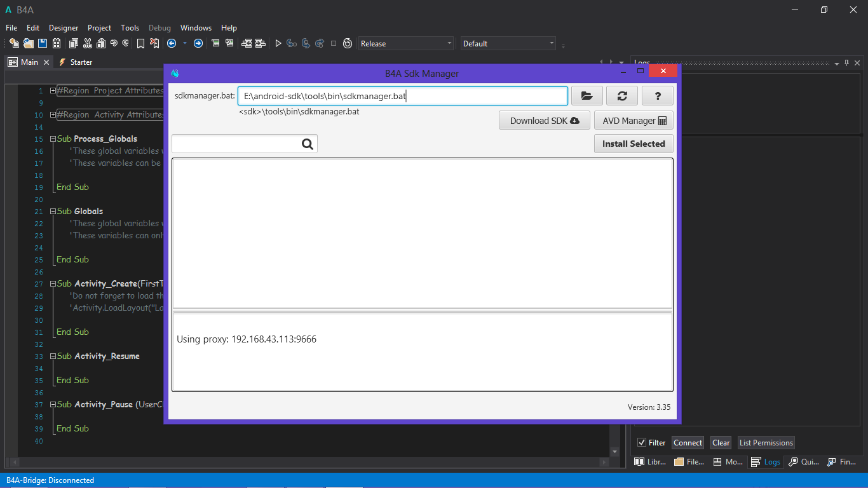Image resolution: width=868 pixels, height=488 pixels.
Task: Click the Download SDK button
Action: click(544, 121)
